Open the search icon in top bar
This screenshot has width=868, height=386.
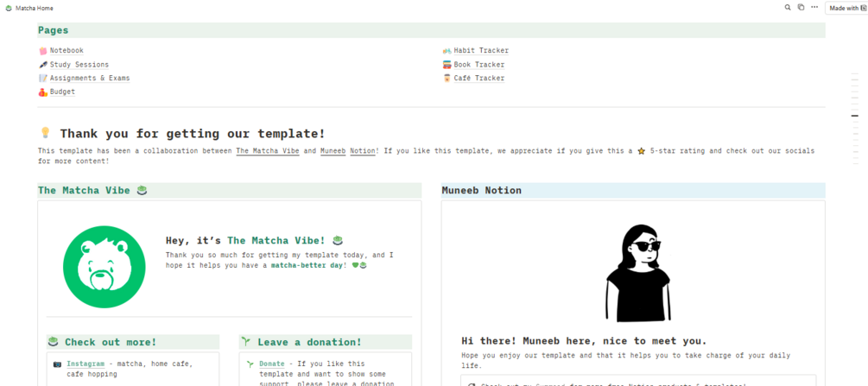point(788,8)
